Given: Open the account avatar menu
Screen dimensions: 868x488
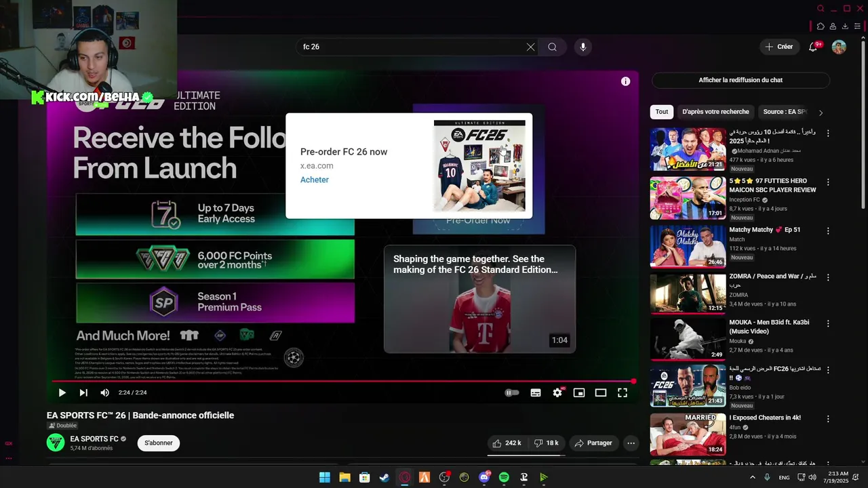Looking at the screenshot, I should click(x=839, y=47).
